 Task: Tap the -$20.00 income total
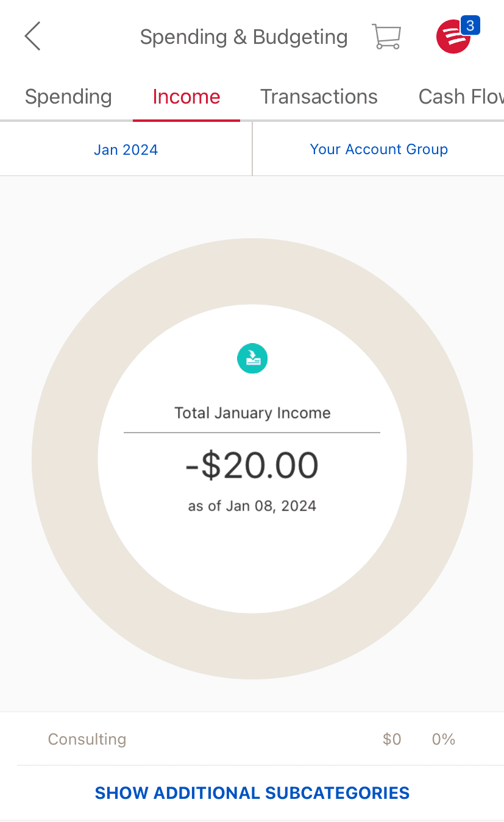[x=252, y=466]
